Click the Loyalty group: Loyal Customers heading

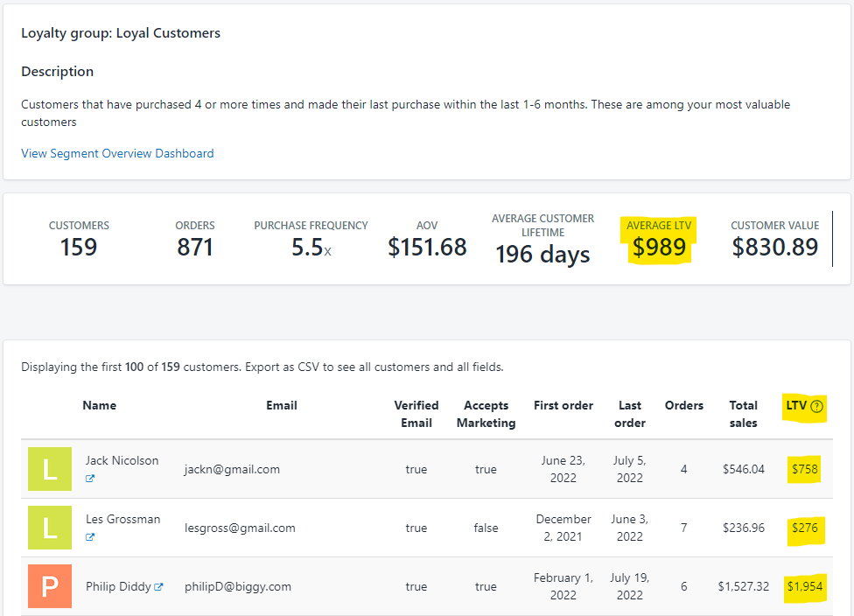(121, 33)
